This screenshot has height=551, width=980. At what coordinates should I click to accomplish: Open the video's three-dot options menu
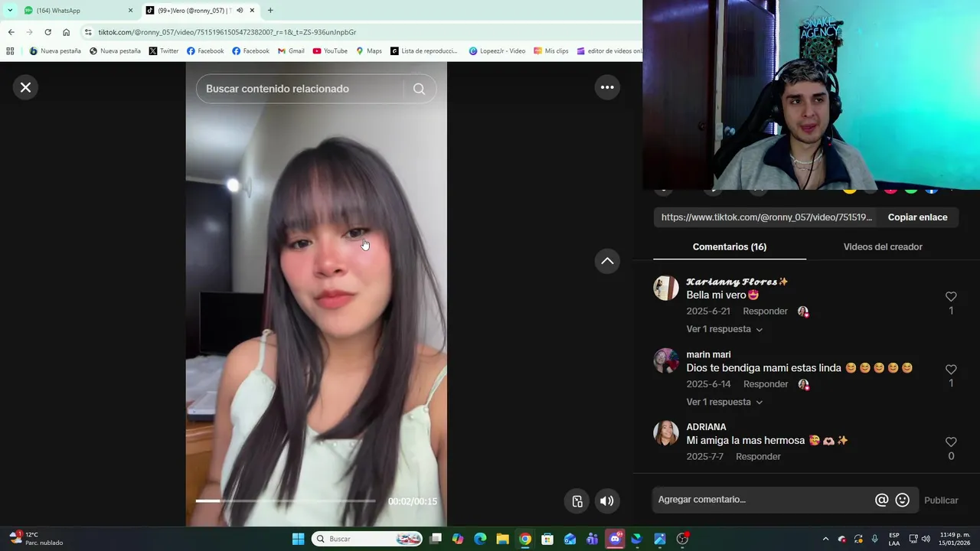pyautogui.click(x=607, y=87)
